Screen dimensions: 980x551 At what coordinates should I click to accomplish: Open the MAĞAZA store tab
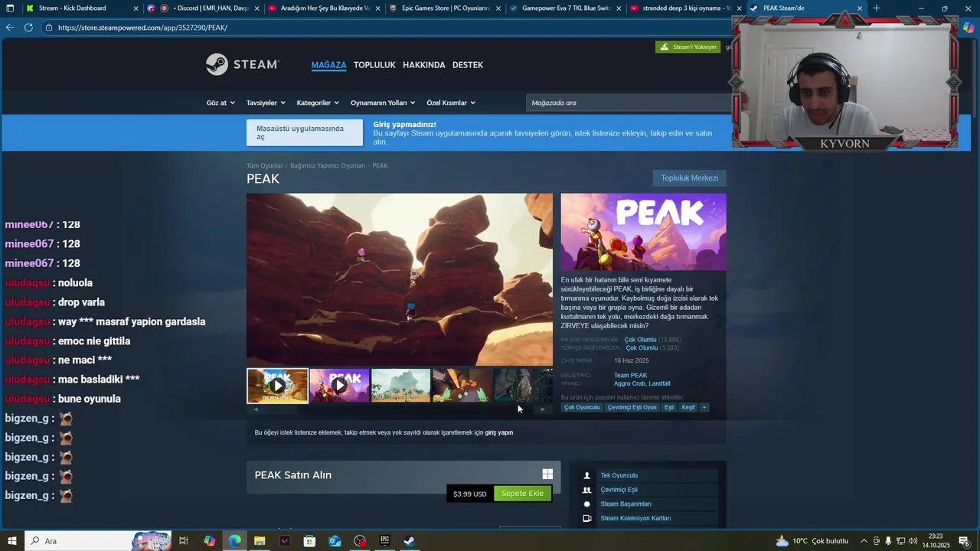point(328,65)
